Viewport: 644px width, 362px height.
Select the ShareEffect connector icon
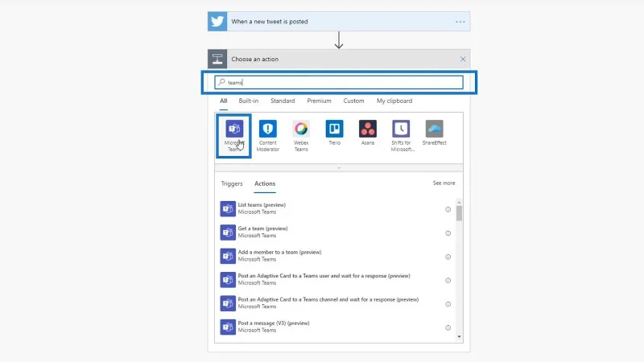434,129
